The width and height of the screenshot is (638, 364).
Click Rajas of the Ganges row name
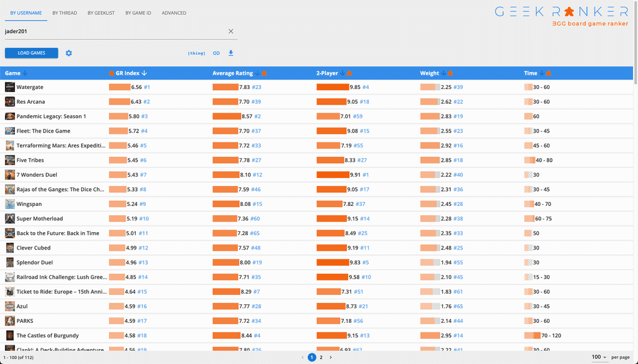[60, 189]
